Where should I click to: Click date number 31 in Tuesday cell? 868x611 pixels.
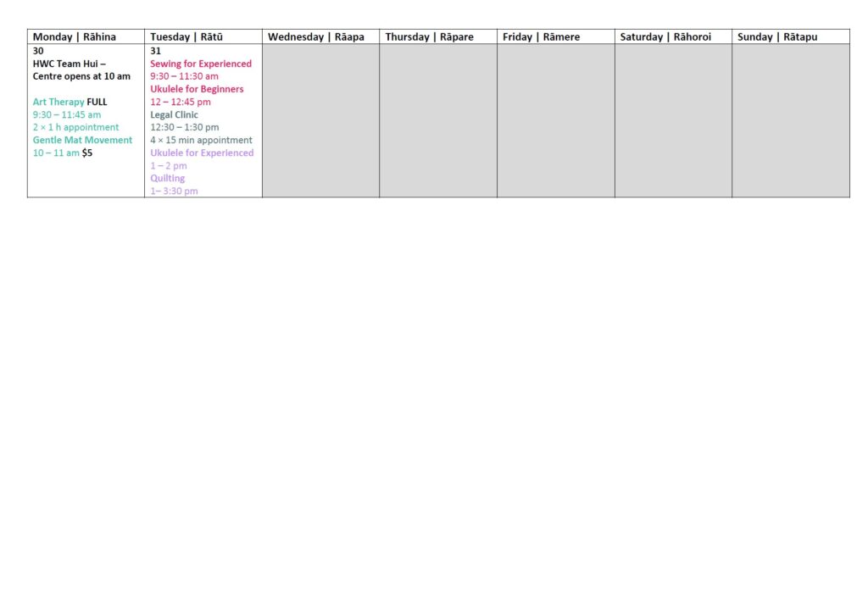pos(156,51)
